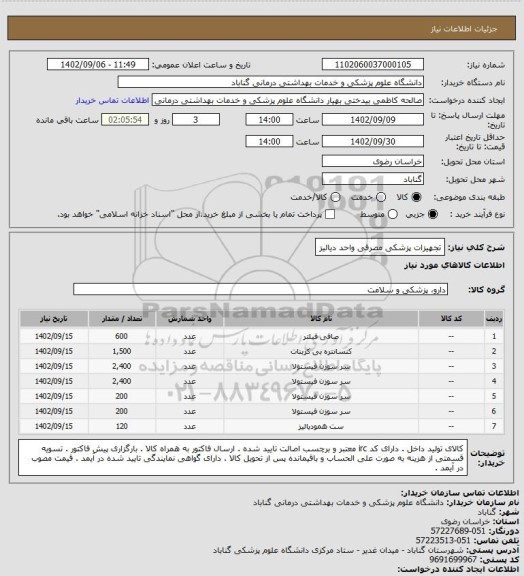Click the remaining time 02:05:54 field
Viewport: 524px width, 576px height.
point(125,120)
